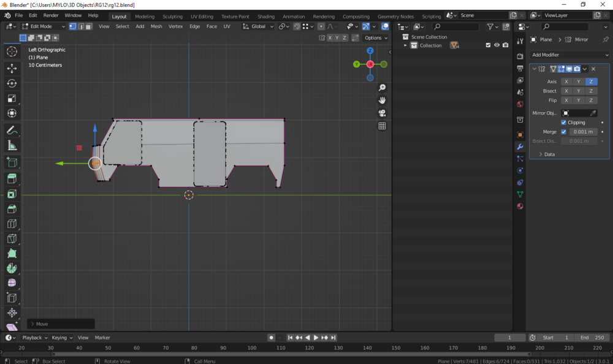
Task: Select the Move tool in left toolbar
Action: pyautogui.click(x=12, y=69)
